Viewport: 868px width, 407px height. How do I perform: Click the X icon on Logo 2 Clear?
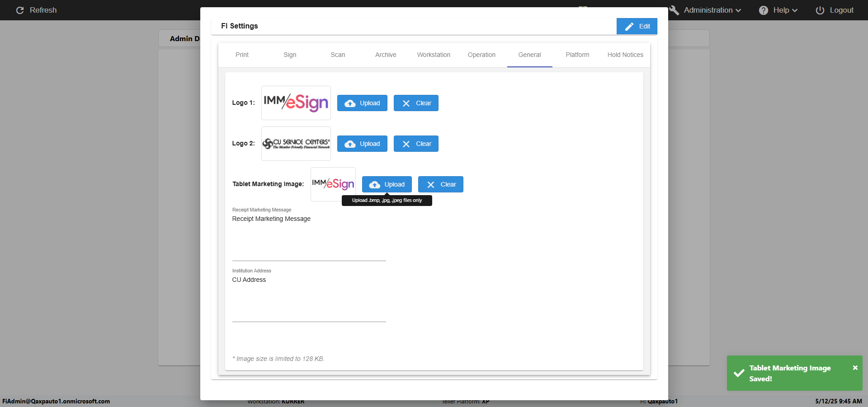406,144
